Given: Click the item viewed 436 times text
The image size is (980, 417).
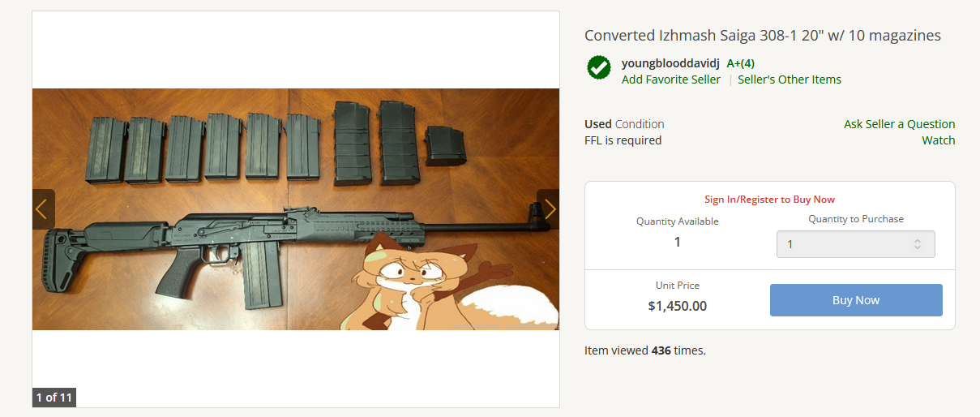Looking at the screenshot, I should pyautogui.click(x=644, y=351).
